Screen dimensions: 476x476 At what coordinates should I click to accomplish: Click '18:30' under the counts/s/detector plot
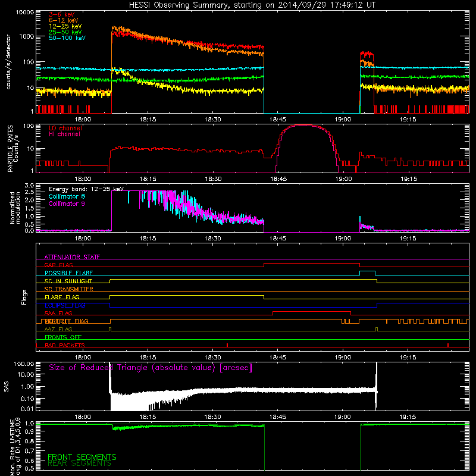click(213, 120)
